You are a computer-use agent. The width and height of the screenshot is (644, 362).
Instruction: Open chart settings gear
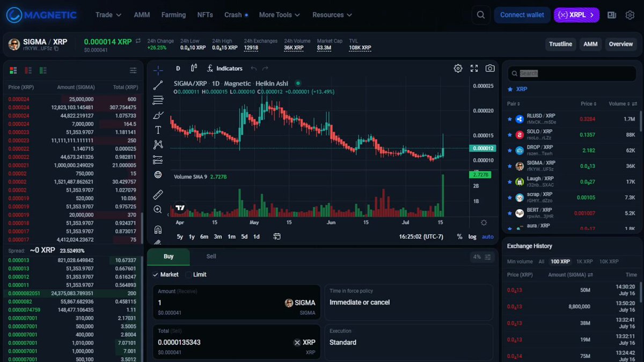coord(458,68)
